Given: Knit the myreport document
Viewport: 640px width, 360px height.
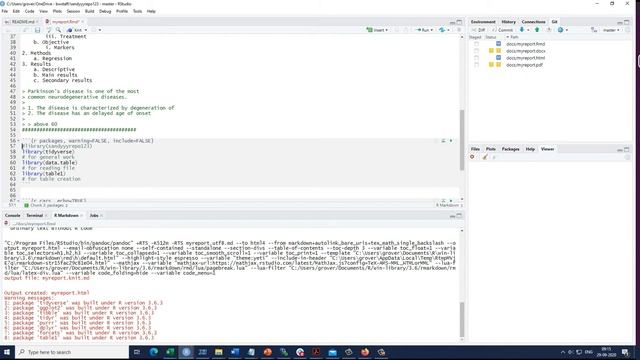Looking at the screenshot, I should [x=75, y=30].
